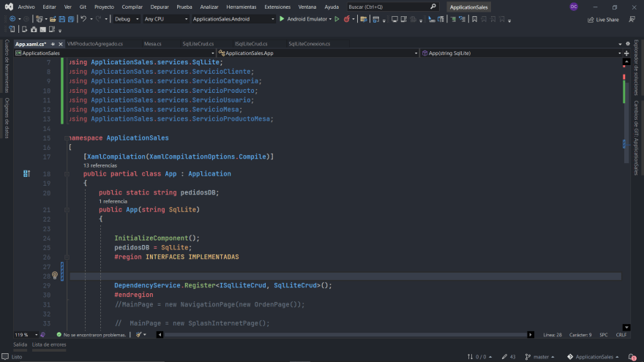Collapse the INTERFACES IMPLEMENTADAS region

point(67,257)
